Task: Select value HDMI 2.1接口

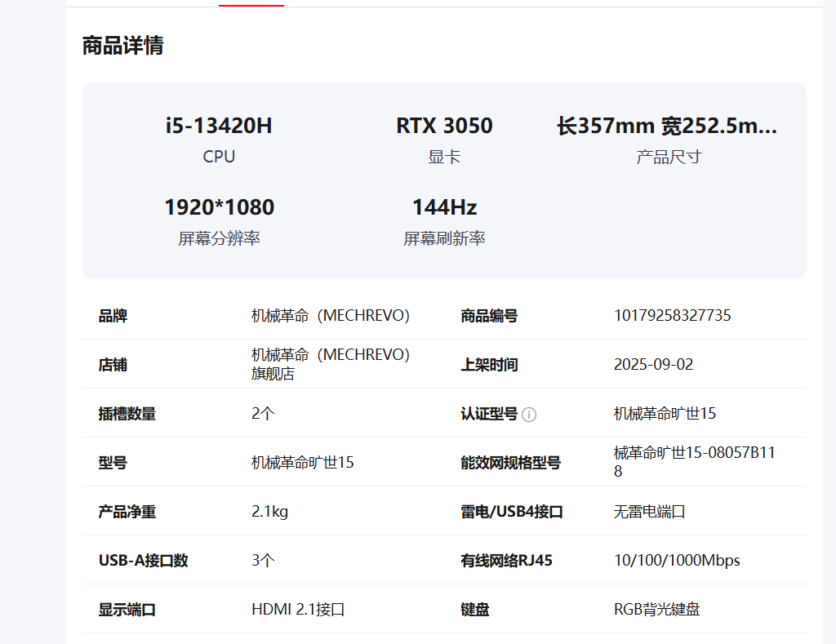Action: (298, 610)
